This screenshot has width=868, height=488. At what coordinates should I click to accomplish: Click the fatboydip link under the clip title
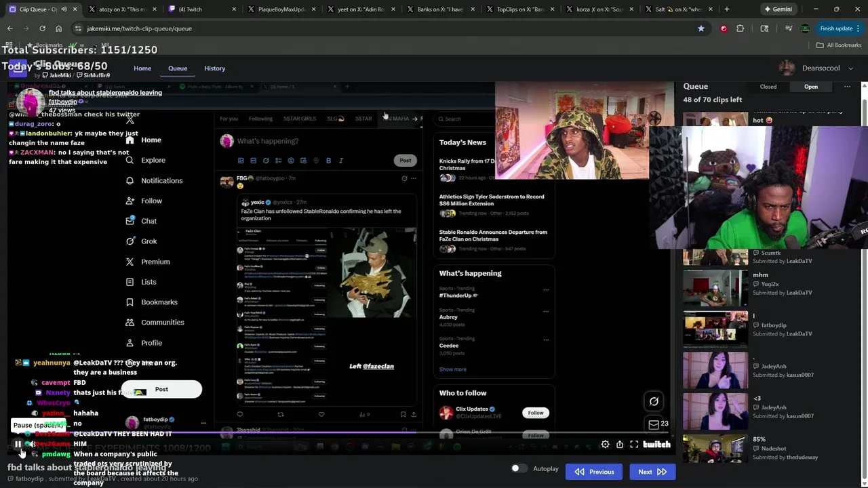coord(62,102)
